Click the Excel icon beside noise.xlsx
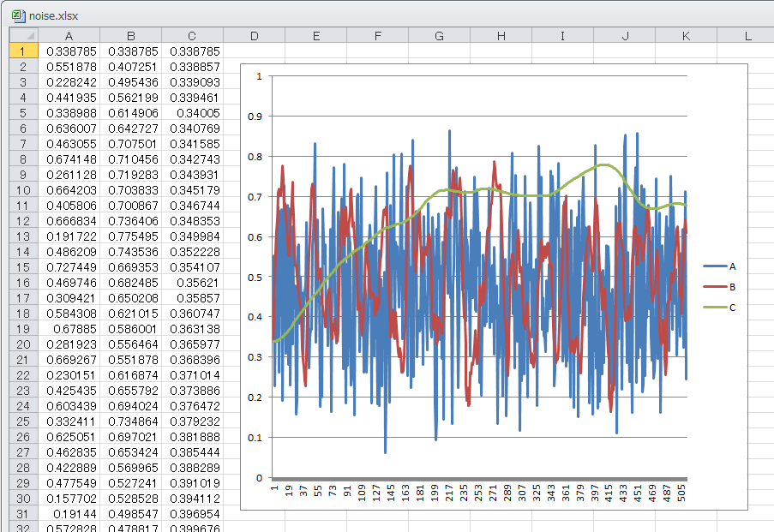 pyautogui.click(x=18, y=15)
